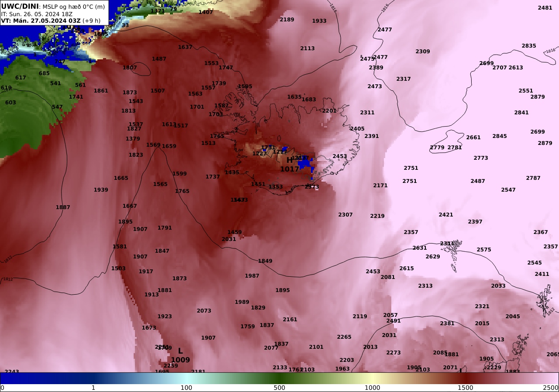Screen dimensions: 559x392
Task: Click the map value "2779"
Action: click(x=437, y=148)
